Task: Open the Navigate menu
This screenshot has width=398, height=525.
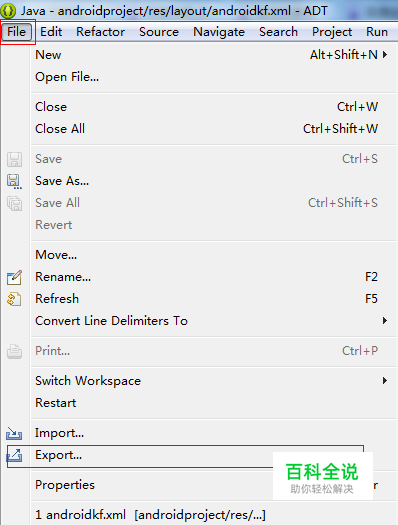Action: click(219, 32)
